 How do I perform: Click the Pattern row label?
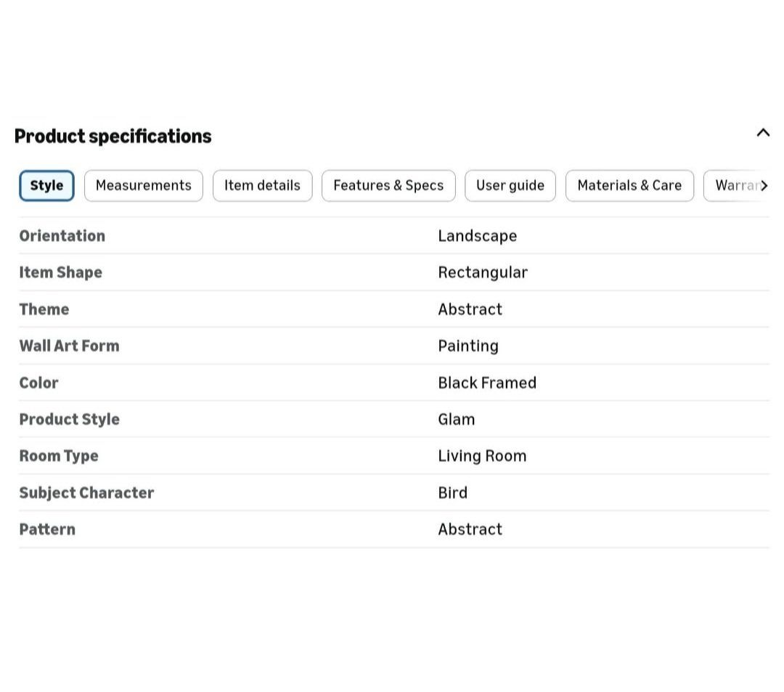coord(47,529)
